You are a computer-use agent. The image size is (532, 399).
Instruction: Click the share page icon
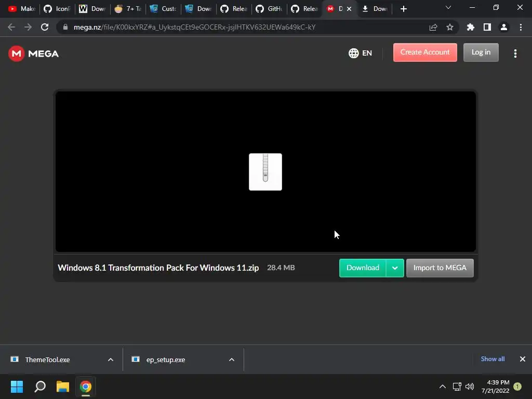pos(433,27)
